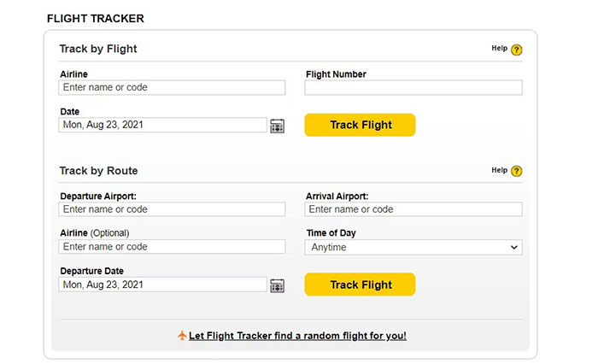Screen dimensions: 598x364
Task: Click the Airline field in Track by Flight
Action: 172,87
